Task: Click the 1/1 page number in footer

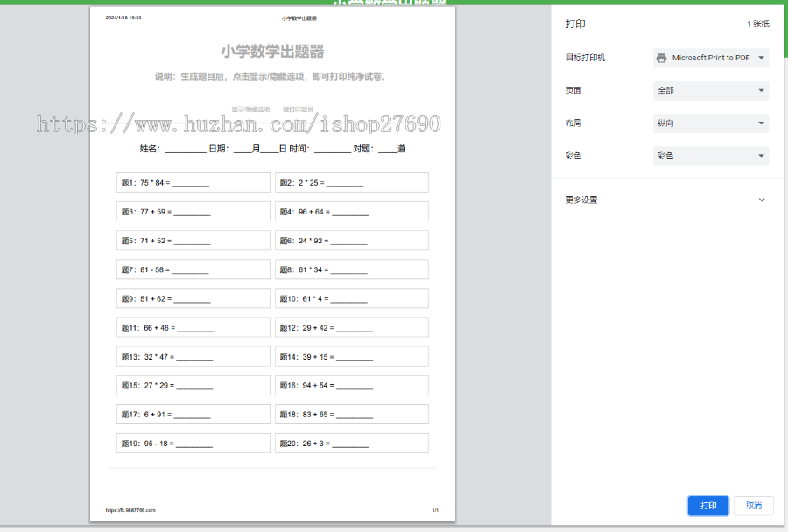Action: click(435, 510)
